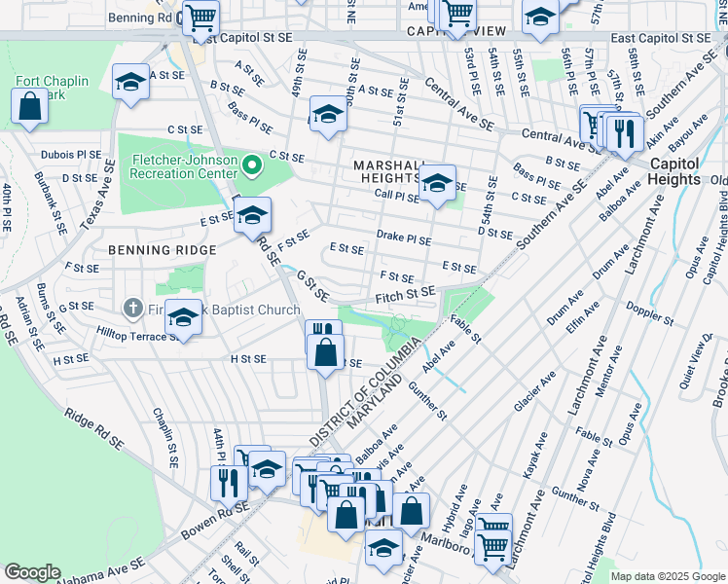The width and height of the screenshot is (728, 584).
Task: Click the Gunther St label near Abel Ave
Action: 427,402
